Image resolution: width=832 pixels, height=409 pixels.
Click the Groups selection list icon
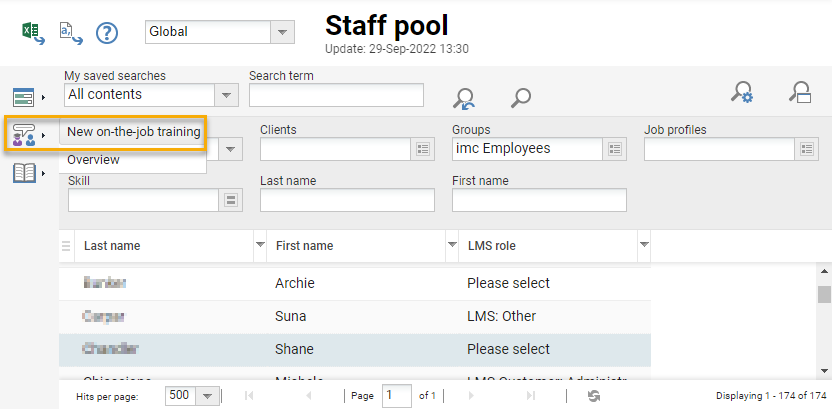pos(616,149)
